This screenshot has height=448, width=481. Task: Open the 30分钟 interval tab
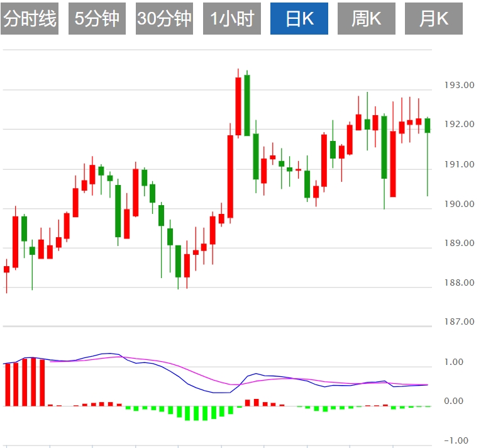click(x=165, y=19)
